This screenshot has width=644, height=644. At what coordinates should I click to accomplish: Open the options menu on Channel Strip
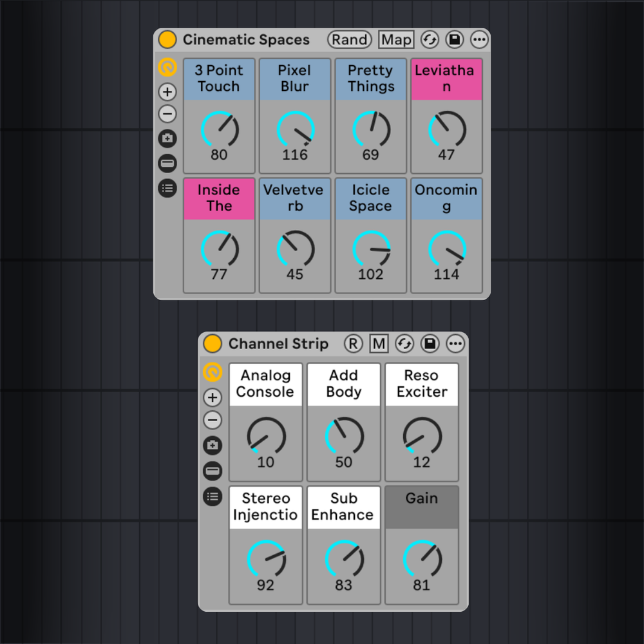(x=455, y=343)
